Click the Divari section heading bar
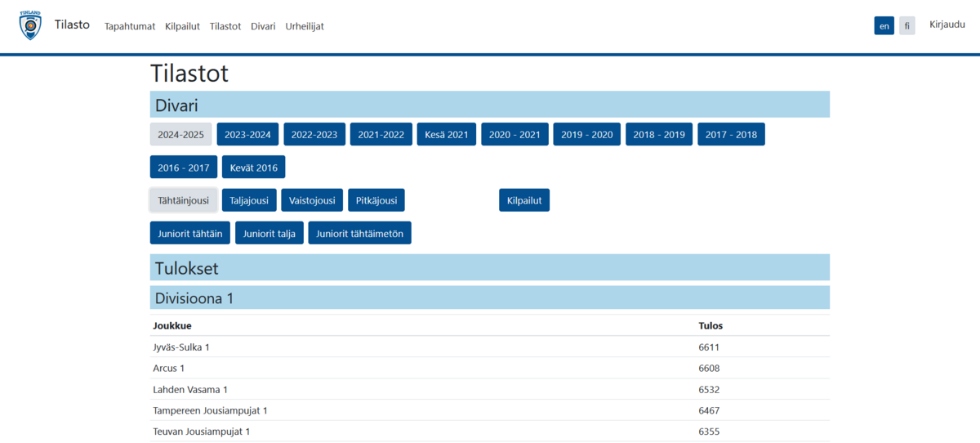980x443 pixels. 490,105
